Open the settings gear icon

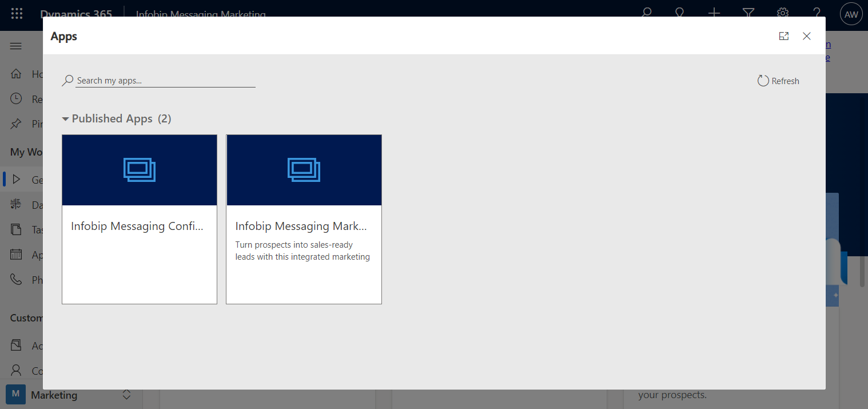[x=783, y=13]
